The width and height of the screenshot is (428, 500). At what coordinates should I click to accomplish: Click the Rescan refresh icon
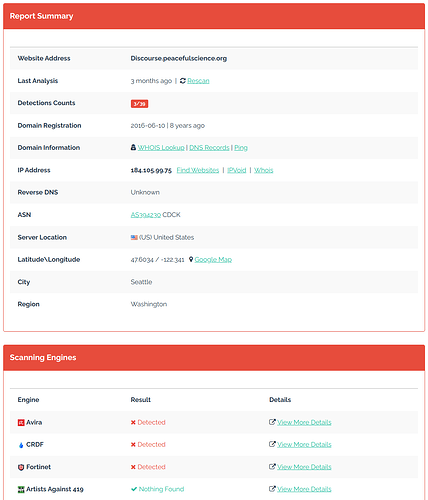[x=183, y=81]
